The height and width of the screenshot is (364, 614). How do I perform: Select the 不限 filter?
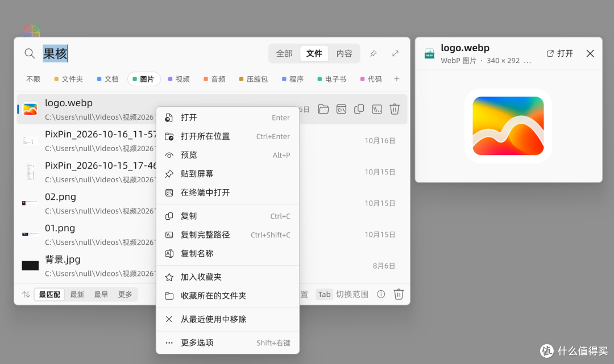[34, 79]
